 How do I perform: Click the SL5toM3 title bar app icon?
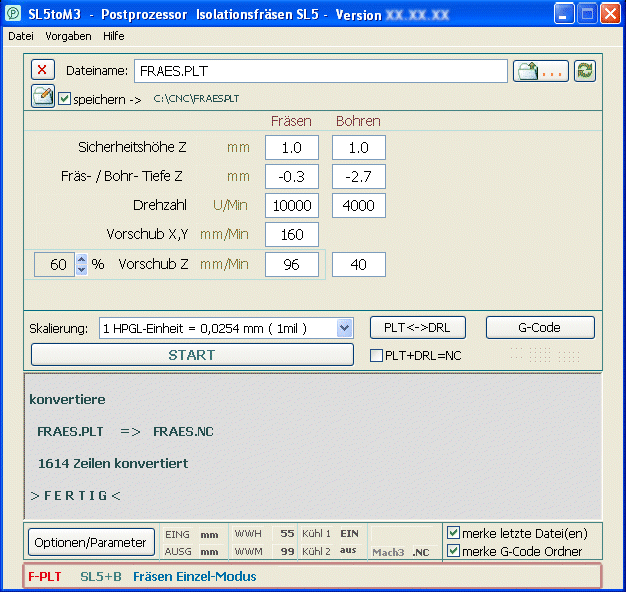[x=13, y=13]
